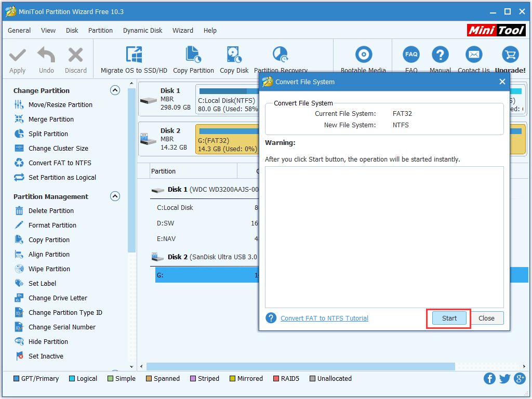Select G:(FAT32) partition block
This screenshot has height=399, width=532.
(x=228, y=139)
